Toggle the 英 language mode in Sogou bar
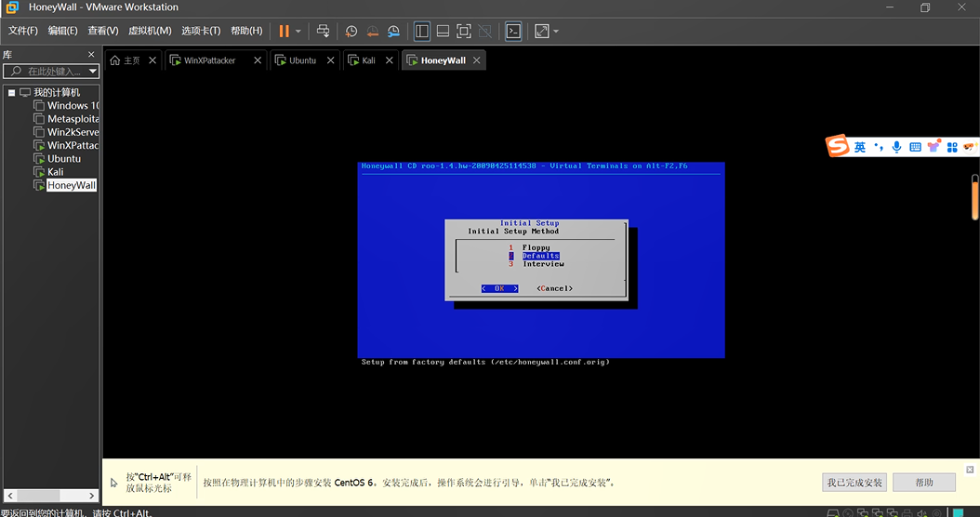Screen dimensions: 980x517 860,147
